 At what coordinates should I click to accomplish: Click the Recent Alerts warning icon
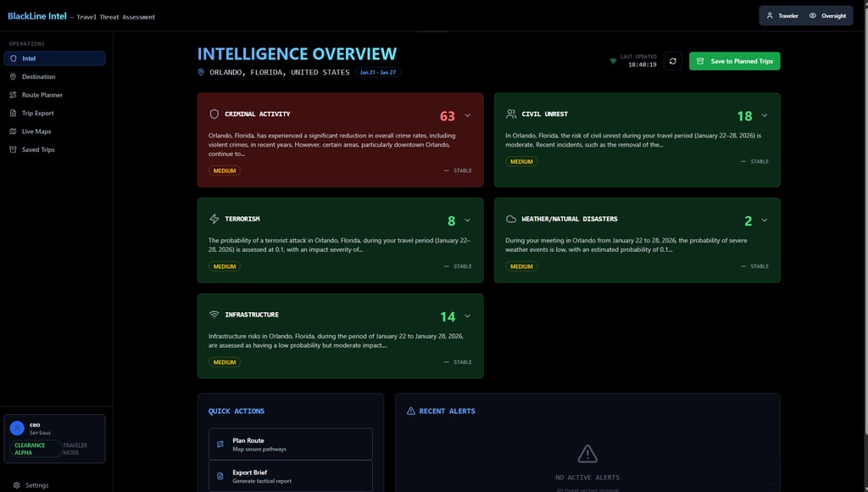(411, 411)
